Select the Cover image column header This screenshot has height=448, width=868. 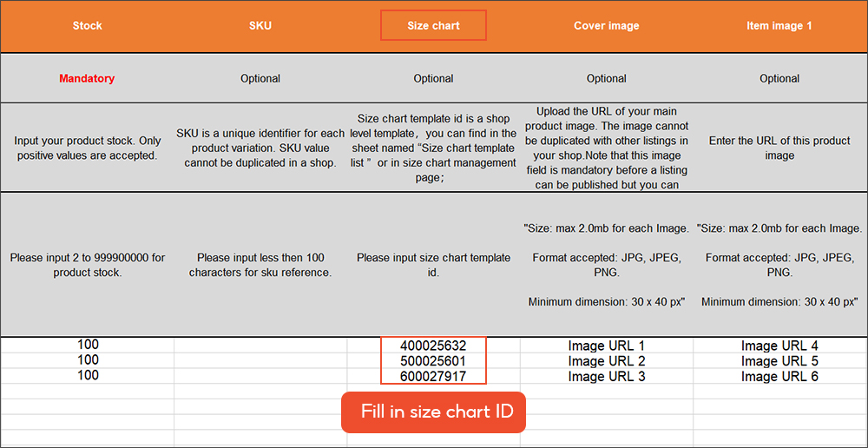pos(606,26)
